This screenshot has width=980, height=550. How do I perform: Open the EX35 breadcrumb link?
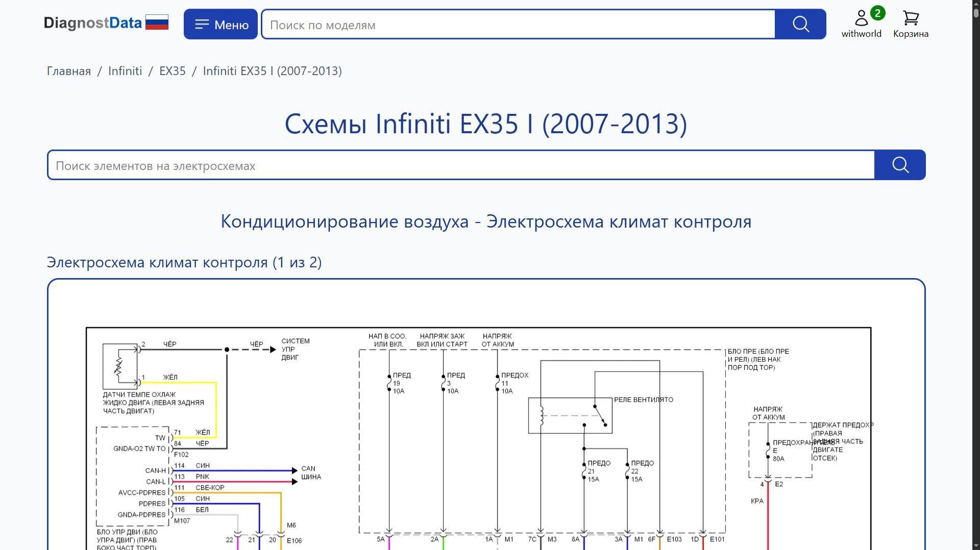click(x=173, y=71)
